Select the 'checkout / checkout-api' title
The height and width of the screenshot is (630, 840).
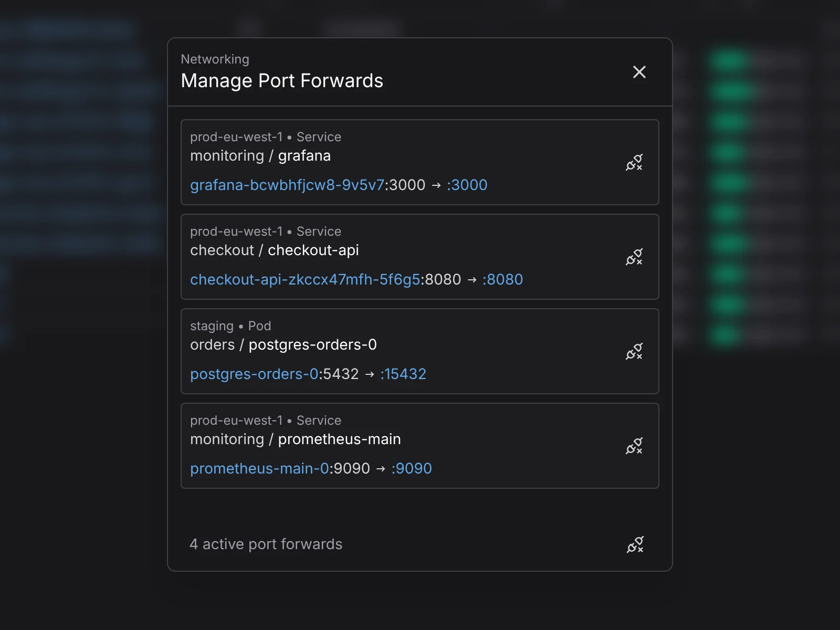click(275, 250)
